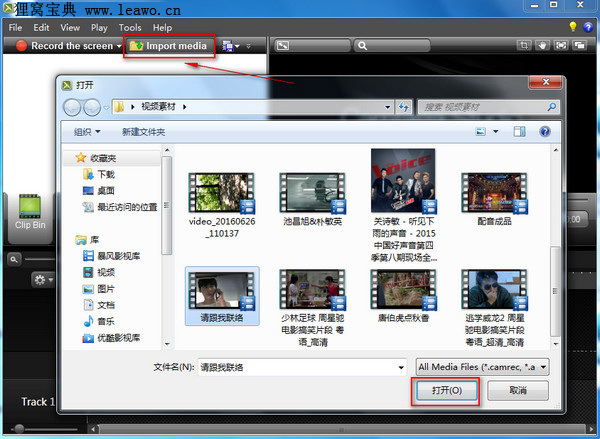Click the timeline settings gear icon
This screenshot has width=600, height=439.
(40, 280)
